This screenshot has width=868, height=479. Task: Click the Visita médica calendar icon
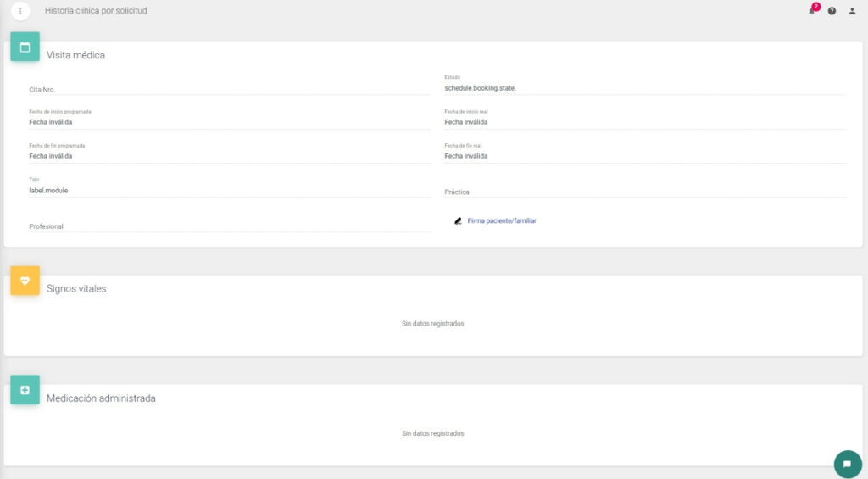[25, 47]
